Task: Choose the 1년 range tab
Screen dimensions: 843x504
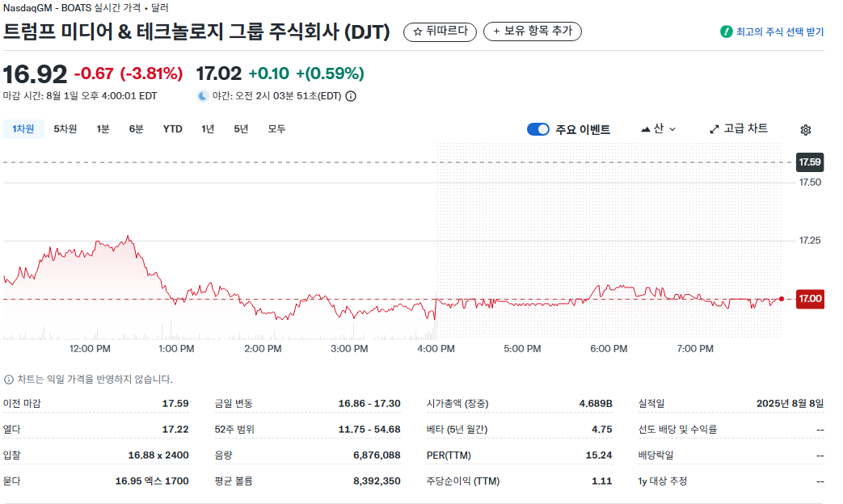Action: tap(208, 129)
